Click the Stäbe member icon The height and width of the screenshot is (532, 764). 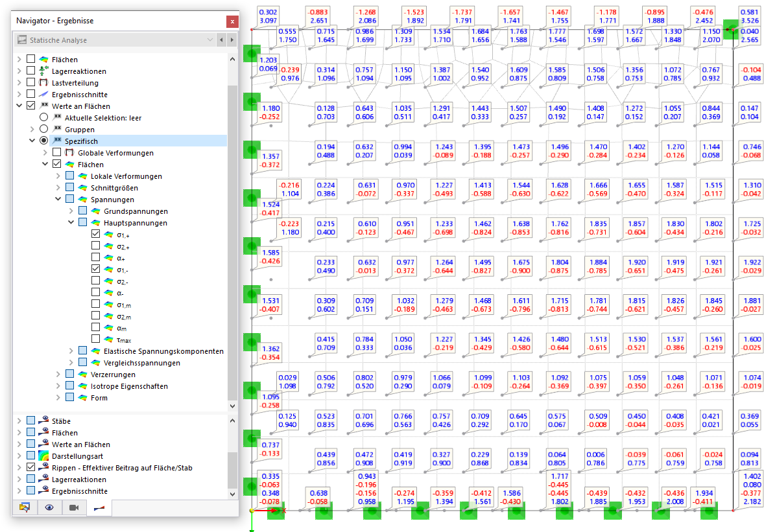[44, 420]
